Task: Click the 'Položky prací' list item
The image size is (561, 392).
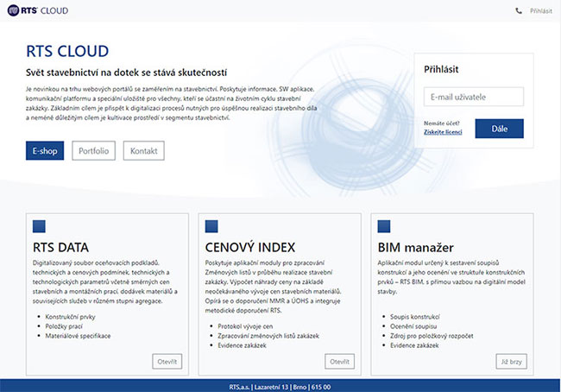Action: [x=64, y=326]
